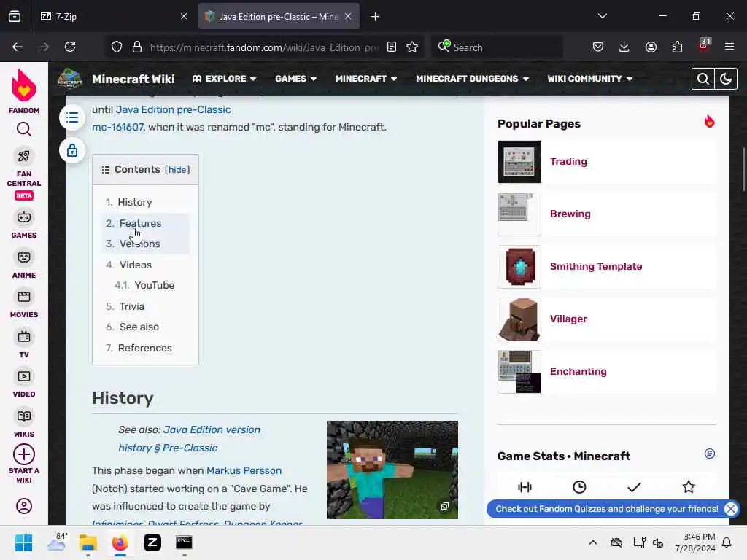Image resolution: width=747 pixels, height=560 pixels.
Task: Click the Minecraft Wiki logo image
Action: pyautogui.click(x=70, y=79)
